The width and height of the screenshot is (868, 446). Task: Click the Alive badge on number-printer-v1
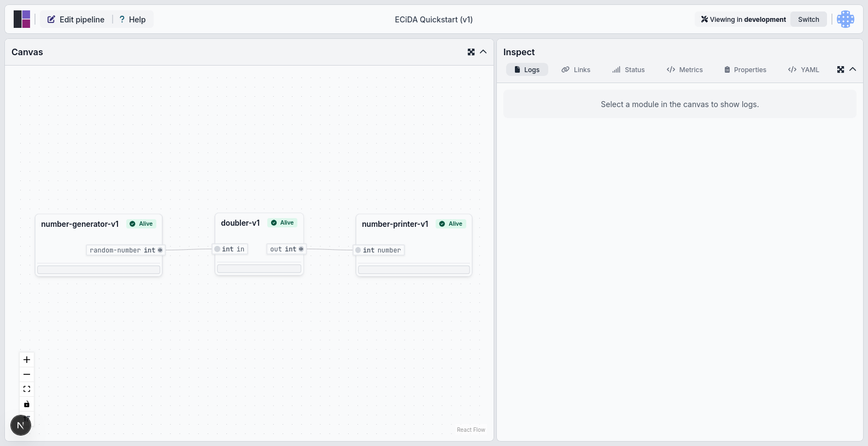pos(451,224)
